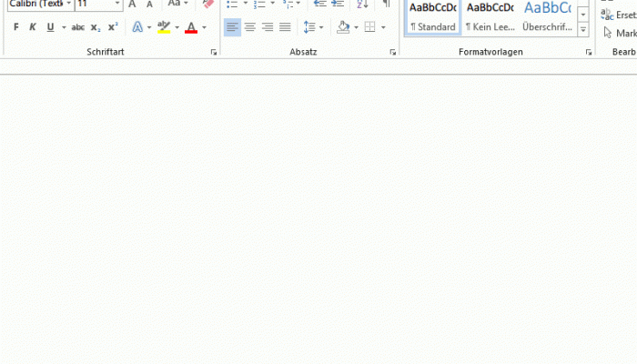The width and height of the screenshot is (637, 364).
Task: Align paragraph text to the right
Action: tap(268, 27)
